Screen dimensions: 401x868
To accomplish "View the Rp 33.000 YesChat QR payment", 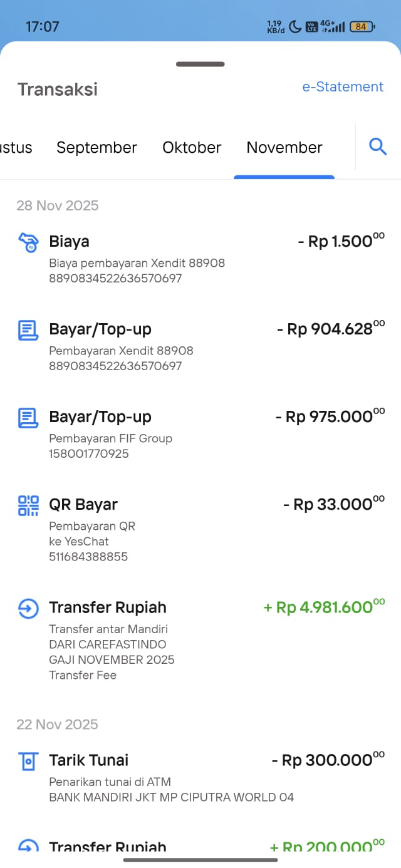I will coord(200,529).
